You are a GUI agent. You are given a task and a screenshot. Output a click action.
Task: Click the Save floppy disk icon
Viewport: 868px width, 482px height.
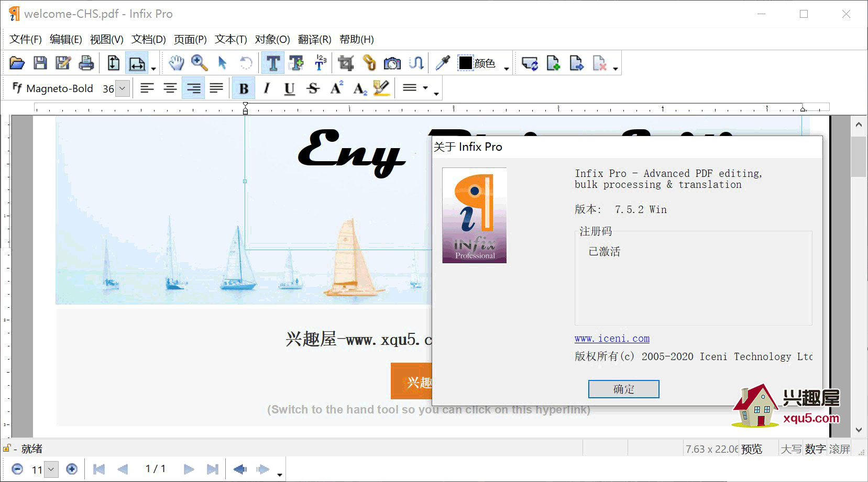(40, 63)
